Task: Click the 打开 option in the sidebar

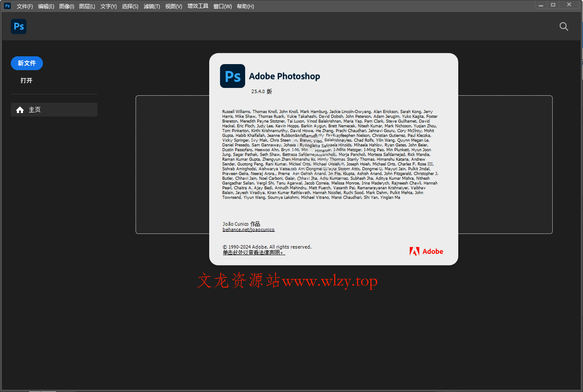Action: (26, 80)
